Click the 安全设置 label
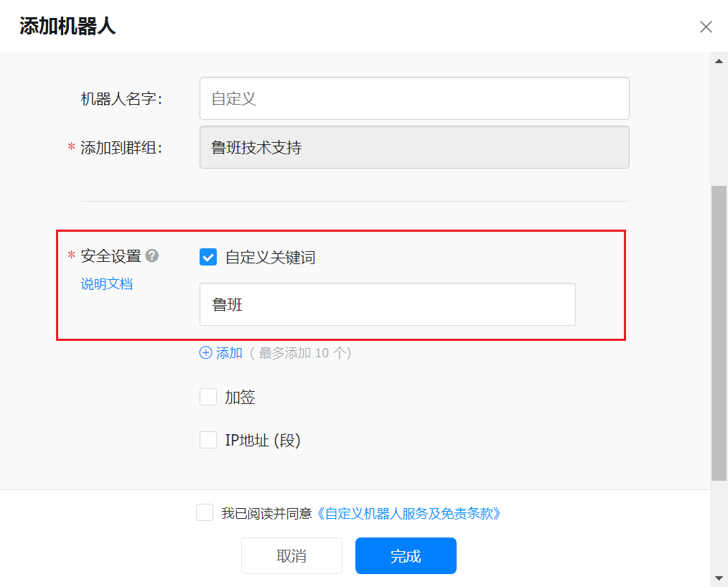 pos(111,255)
